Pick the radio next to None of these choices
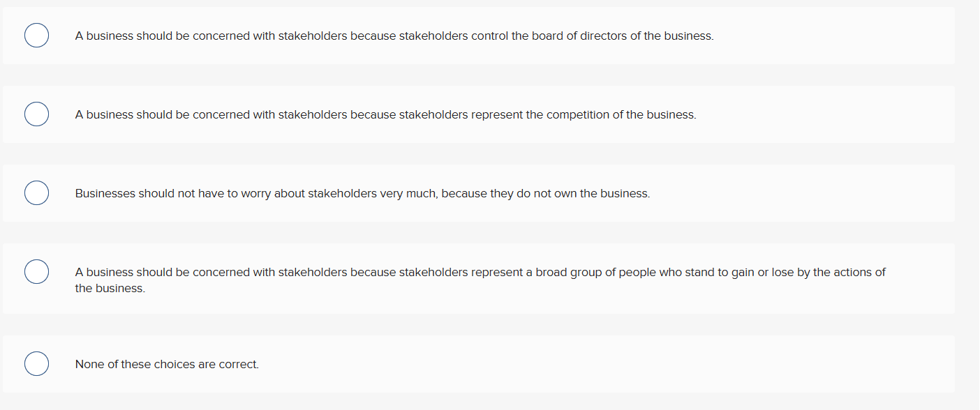This screenshot has width=980, height=410. (36, 363)
